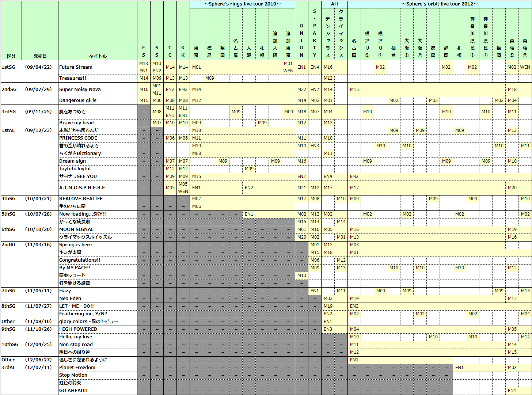Click the title 虹色の約束

pyautogui.click(x=70, y=383)
